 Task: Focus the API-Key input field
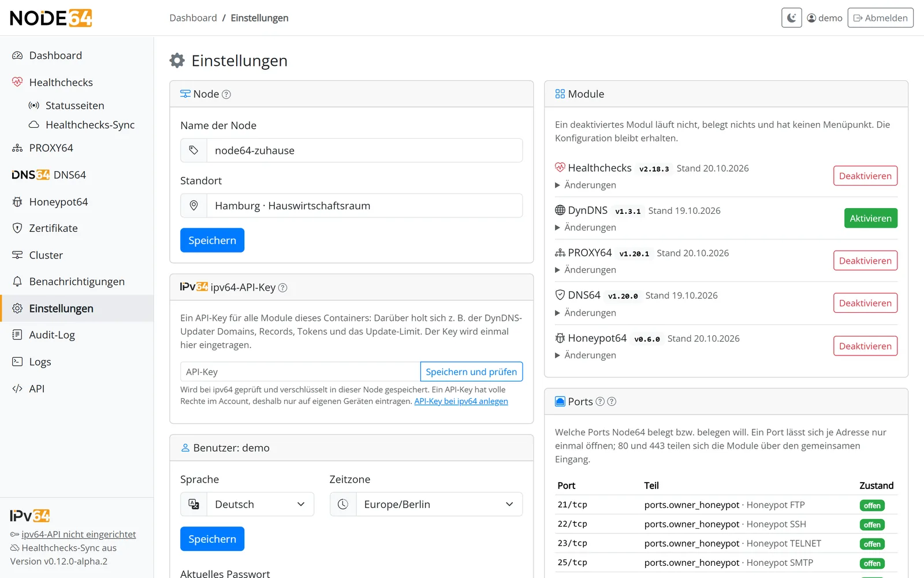(300, 372)
